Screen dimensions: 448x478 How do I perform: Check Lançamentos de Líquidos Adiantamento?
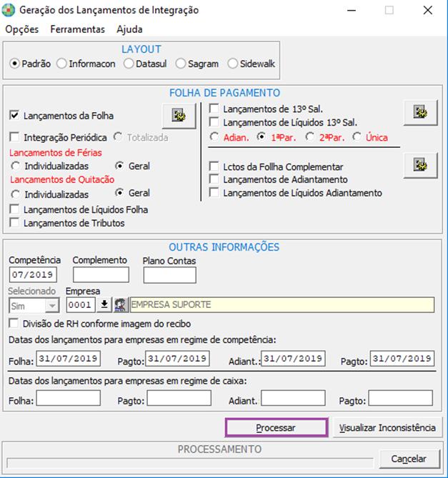tap(214, 193)
